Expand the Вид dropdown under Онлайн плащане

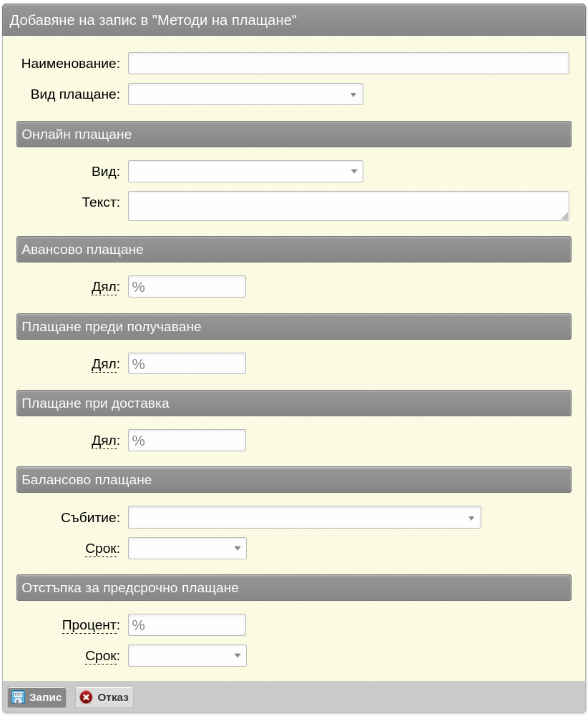[x=245, y=171]
